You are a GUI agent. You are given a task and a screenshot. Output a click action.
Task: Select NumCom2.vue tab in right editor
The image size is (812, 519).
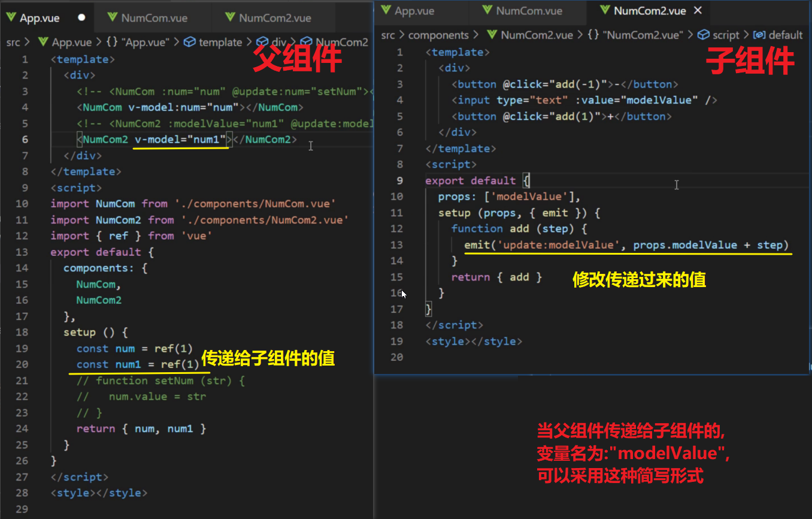pos(649,11)
